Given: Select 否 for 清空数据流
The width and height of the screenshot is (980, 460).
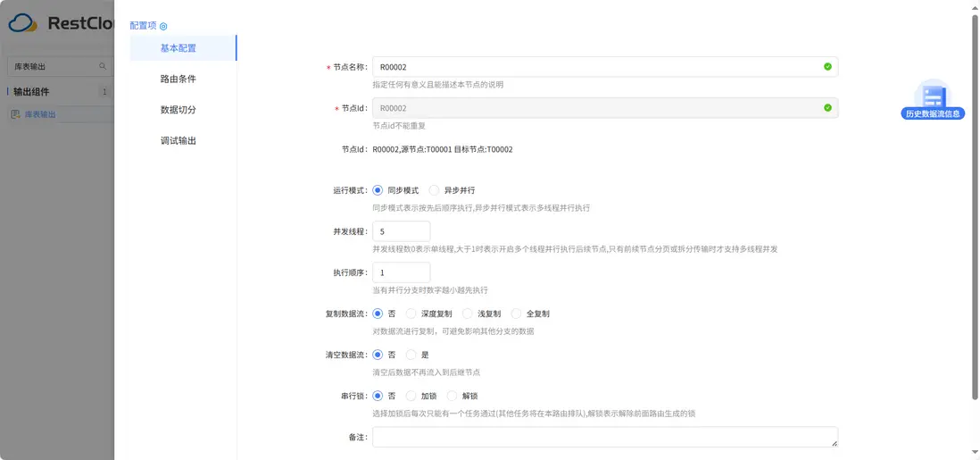Looking at the screenshot, I should tap(378, 355).
